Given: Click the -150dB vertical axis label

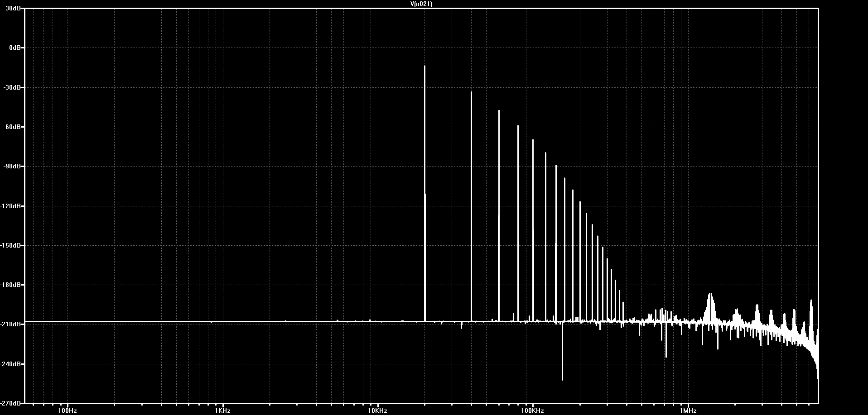Looking at the screenshot, I should coord(11,245).
